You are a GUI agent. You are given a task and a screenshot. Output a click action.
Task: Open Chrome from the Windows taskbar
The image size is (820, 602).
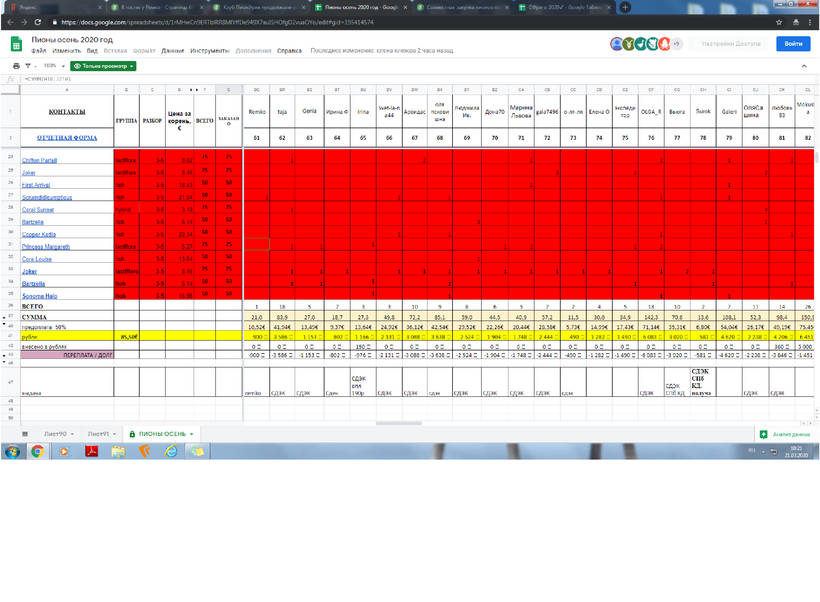(37, 451)
